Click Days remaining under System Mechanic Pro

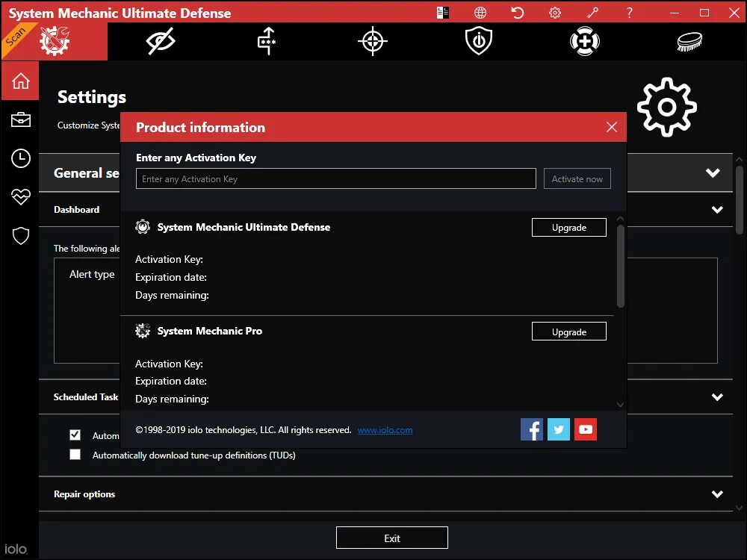coord(172,399)
